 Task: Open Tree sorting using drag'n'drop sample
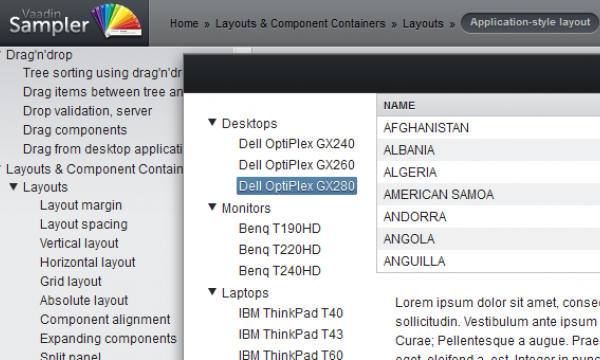click(103, 73)
